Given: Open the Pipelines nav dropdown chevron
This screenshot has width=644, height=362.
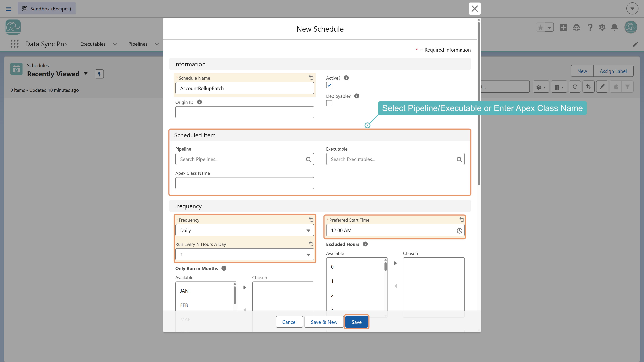Looking at the screenshot, I should (x=157, y=44).
